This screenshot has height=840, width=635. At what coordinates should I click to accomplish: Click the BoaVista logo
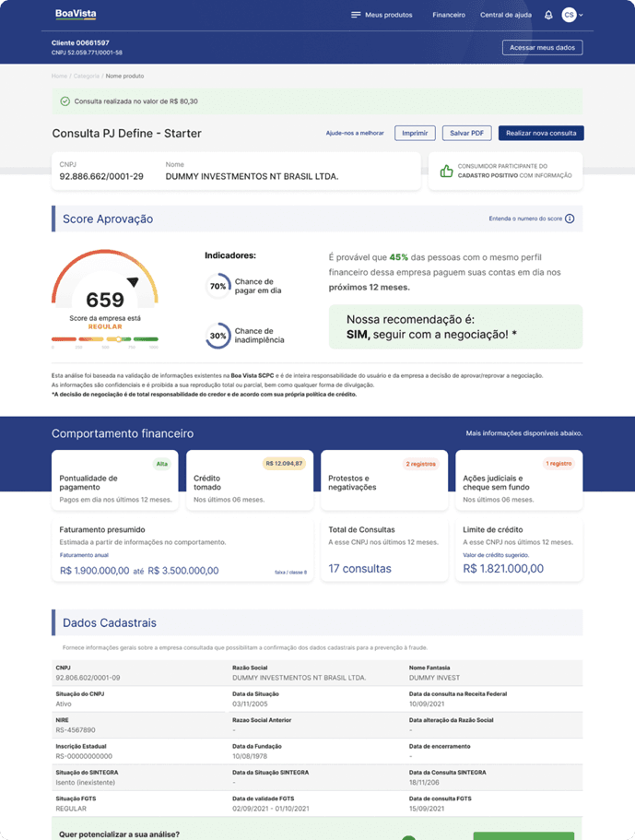point(76,15)
